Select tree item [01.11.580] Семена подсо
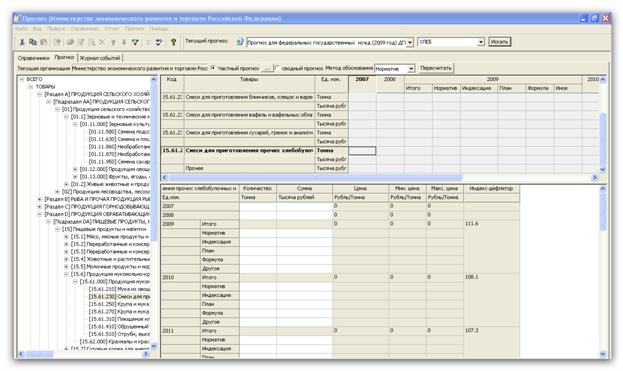 click(x=119, y=131)
